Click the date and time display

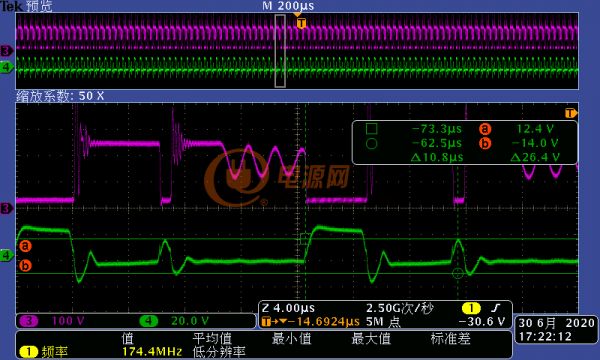click(556, 329)
